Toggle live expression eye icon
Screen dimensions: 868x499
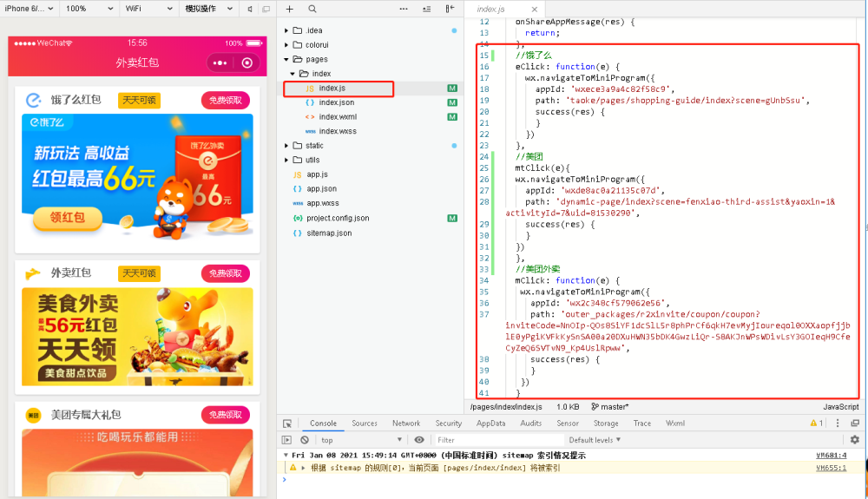click(x=419, y=440)
